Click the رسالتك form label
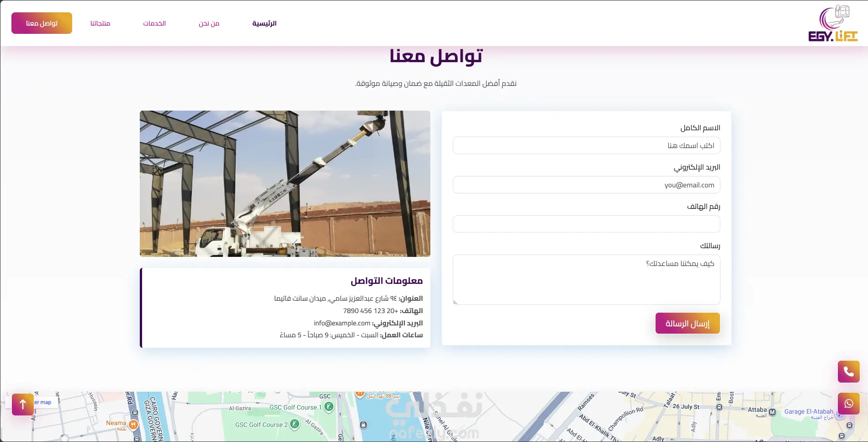This screenshot has width=868, height=442. [710, 246]
